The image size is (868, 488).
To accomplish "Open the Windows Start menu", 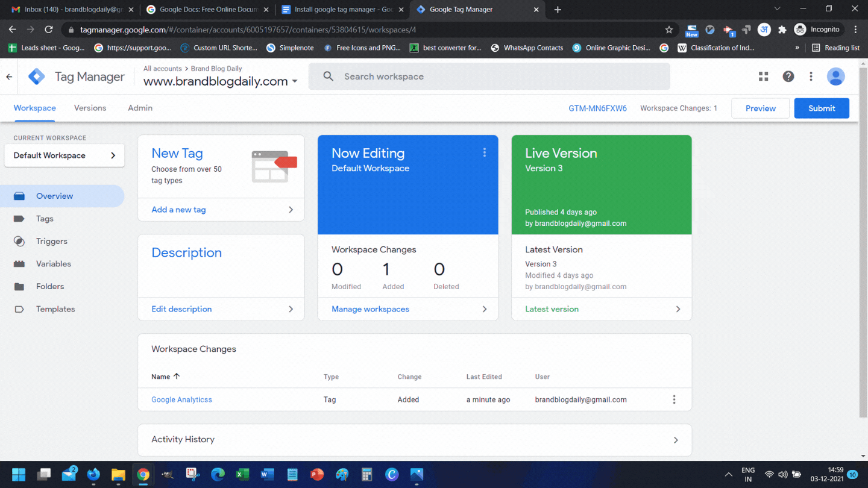I will pyautogui.click(x=19, y=475).
